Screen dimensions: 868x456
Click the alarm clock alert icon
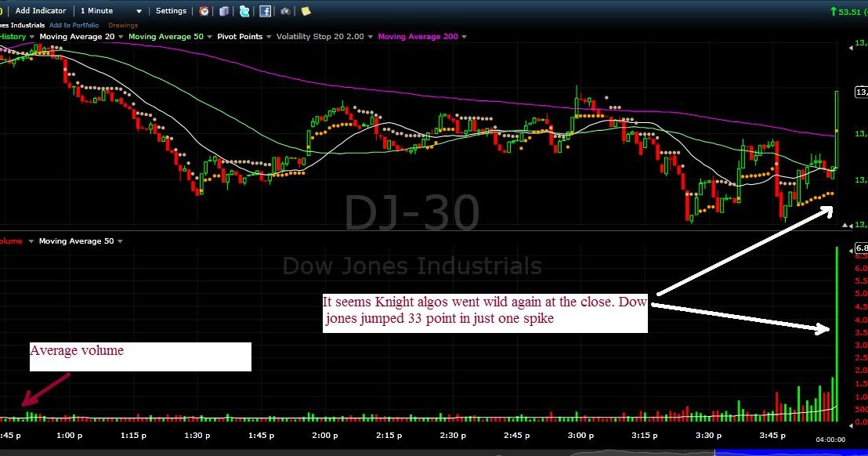[204, 11]
